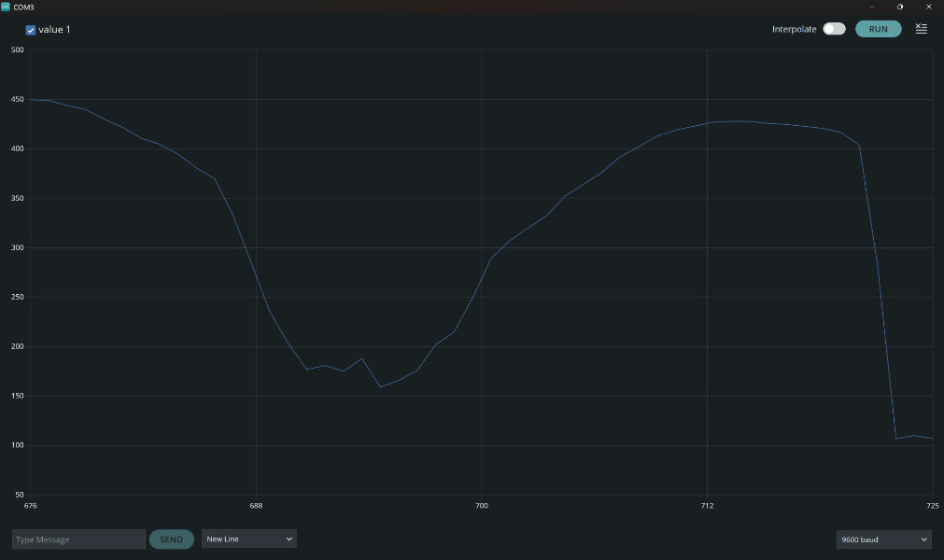The height and width of the screenshot is (560, 944).
Task: Click the 725 x-axis label
Action: (x=933, y=505)
